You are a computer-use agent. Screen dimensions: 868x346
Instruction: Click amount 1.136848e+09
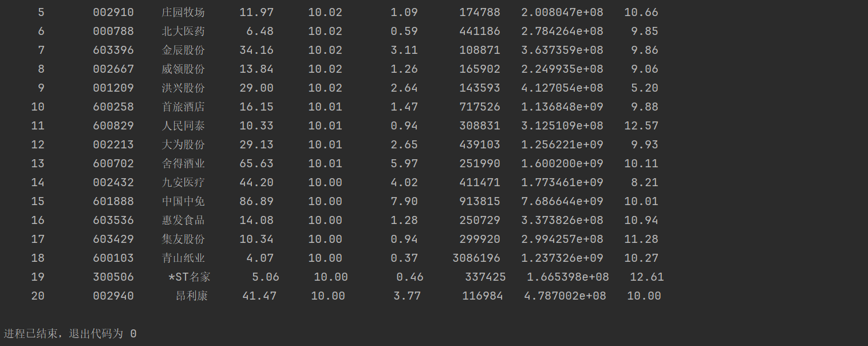562,107
